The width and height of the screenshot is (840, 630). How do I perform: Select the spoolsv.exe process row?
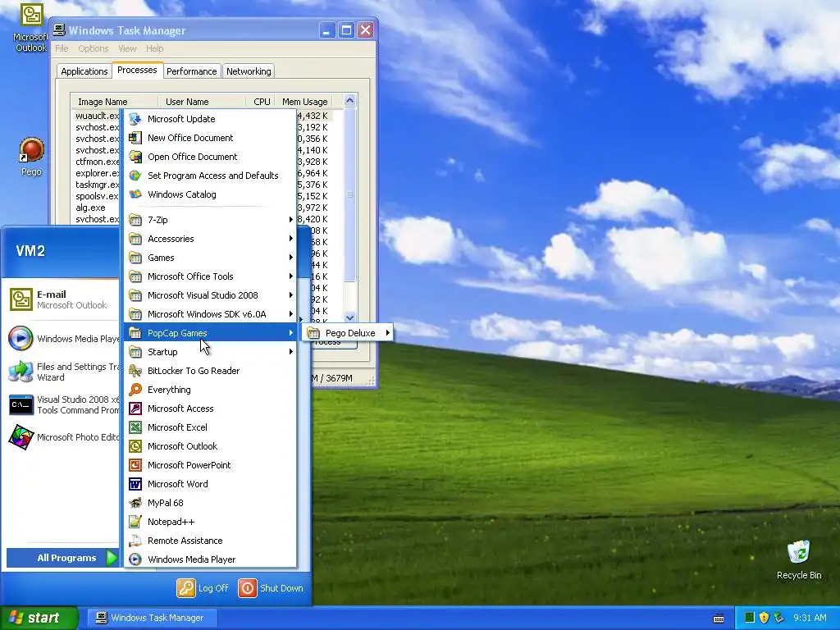click(x=97, y=196)
